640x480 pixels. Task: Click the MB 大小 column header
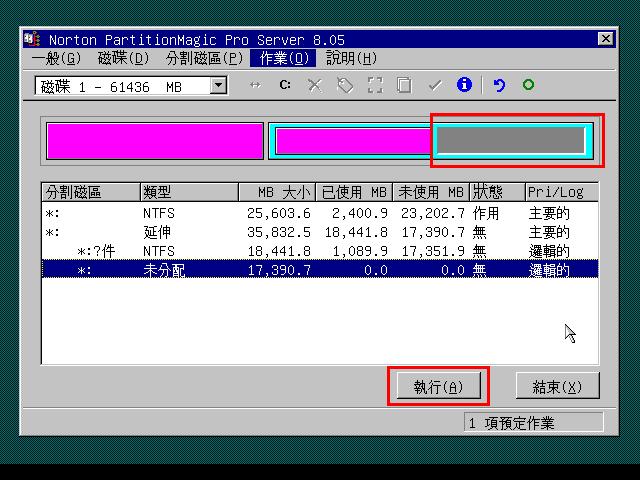[277, 192]
